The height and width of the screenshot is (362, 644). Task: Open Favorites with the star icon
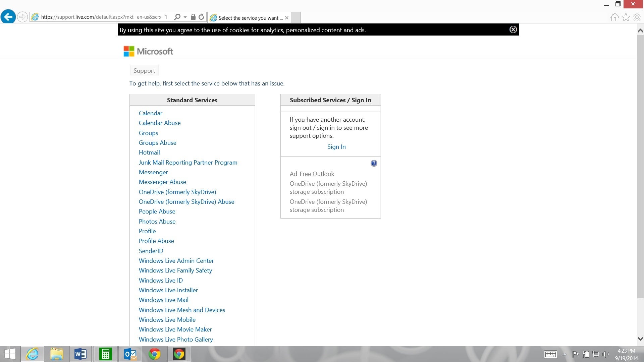point(626,17)
